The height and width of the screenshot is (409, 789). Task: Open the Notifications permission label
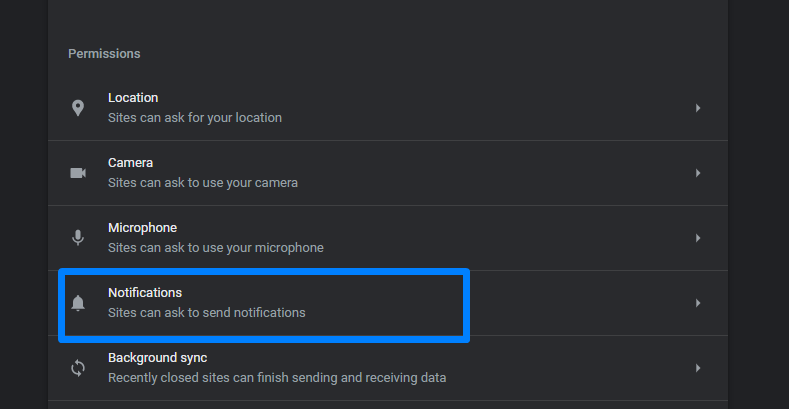coord(145,293)
